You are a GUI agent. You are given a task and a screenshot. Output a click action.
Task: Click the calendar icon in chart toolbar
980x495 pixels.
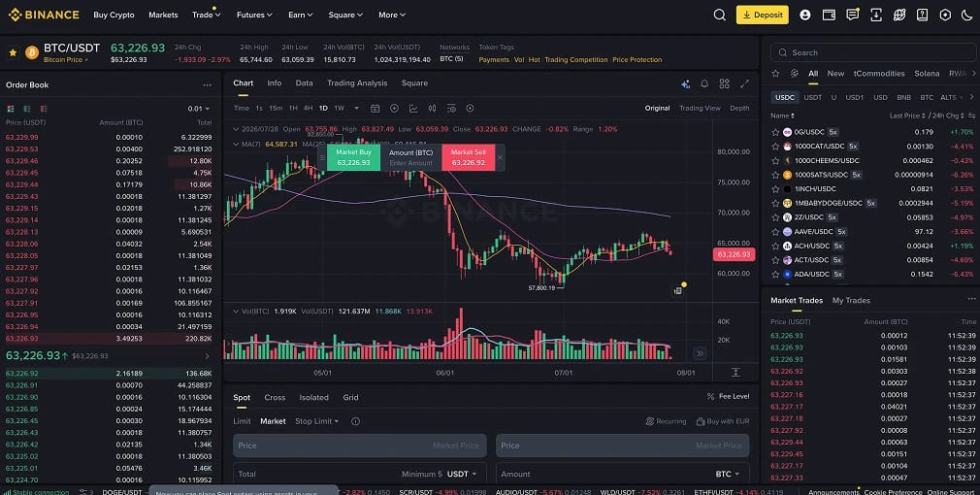[375, 108]
